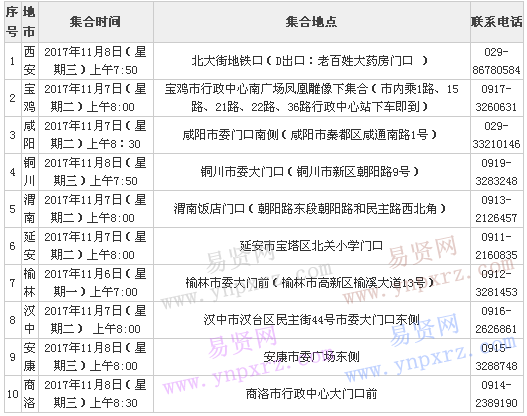Click the Yan'an gathering time cell
The height and width of the screenshot is (416, 527).
click(96, 246)
